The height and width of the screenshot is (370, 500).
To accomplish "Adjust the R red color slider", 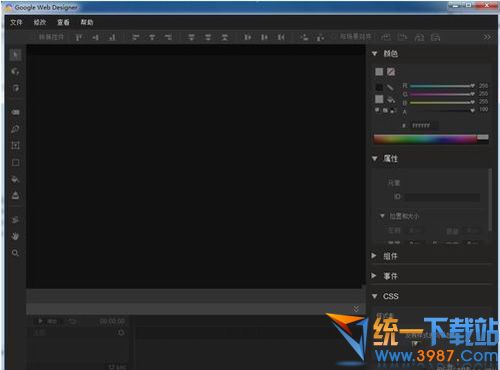I will (x=442, y=86).
